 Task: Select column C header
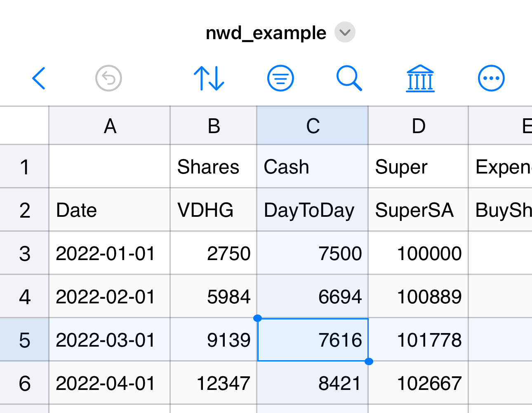click(313, 126)
